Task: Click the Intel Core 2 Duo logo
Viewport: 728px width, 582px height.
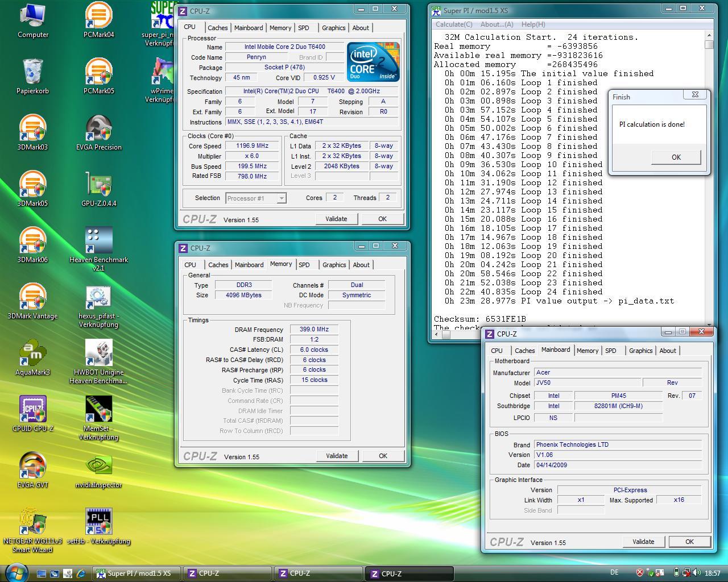Action: pyautogui.click(x=373, y=62)
